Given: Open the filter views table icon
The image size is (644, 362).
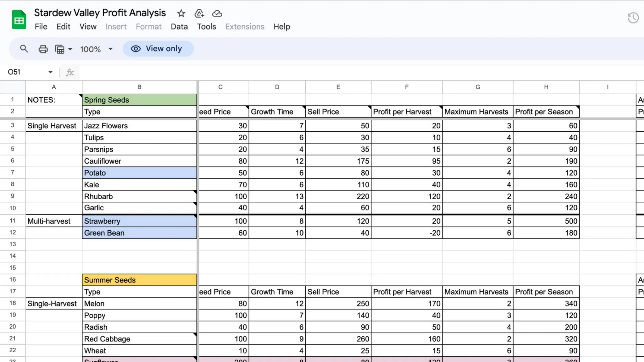Looking at the screenshot, I should coord(60,49).
